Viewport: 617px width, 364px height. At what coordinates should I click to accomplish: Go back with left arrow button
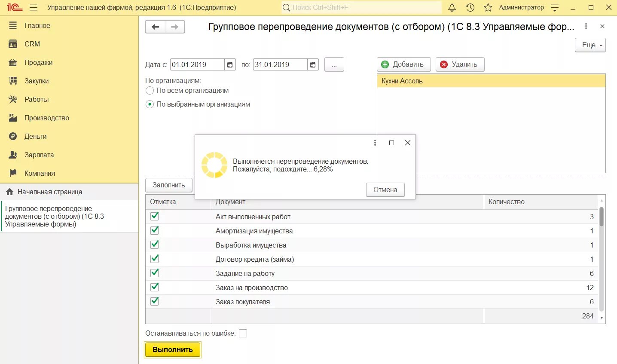(x=155, y=27)
